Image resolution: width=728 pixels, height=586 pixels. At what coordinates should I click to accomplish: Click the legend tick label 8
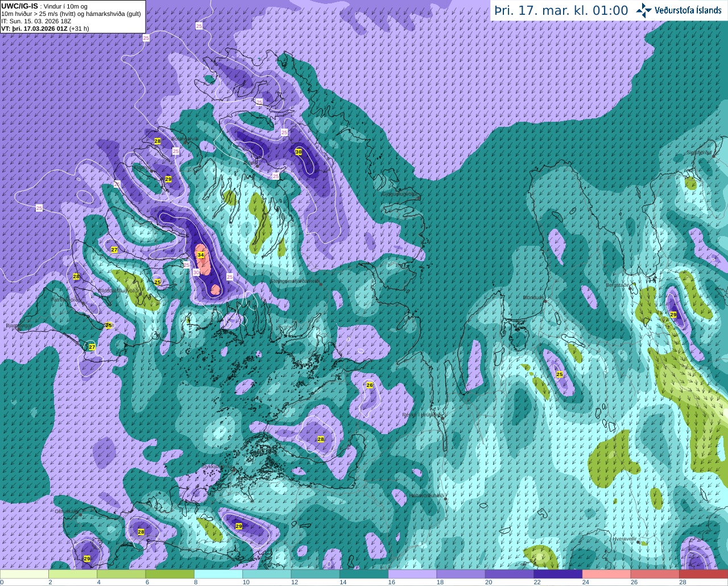(x=196, y=582)
